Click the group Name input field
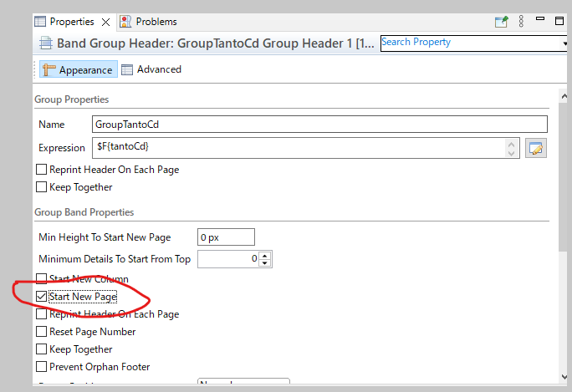This screenshot has height=392, width=572. click(x=319, y=125)
